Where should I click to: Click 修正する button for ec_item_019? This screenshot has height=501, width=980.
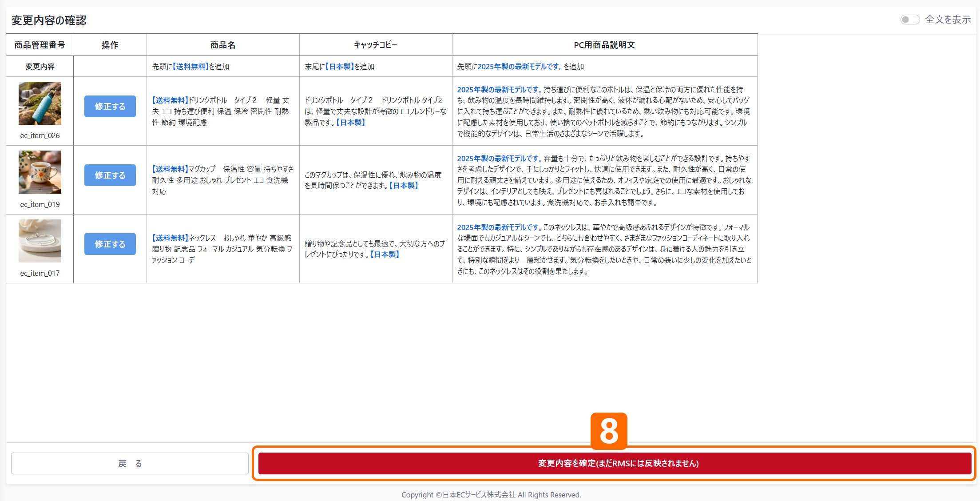click(110, 175)
